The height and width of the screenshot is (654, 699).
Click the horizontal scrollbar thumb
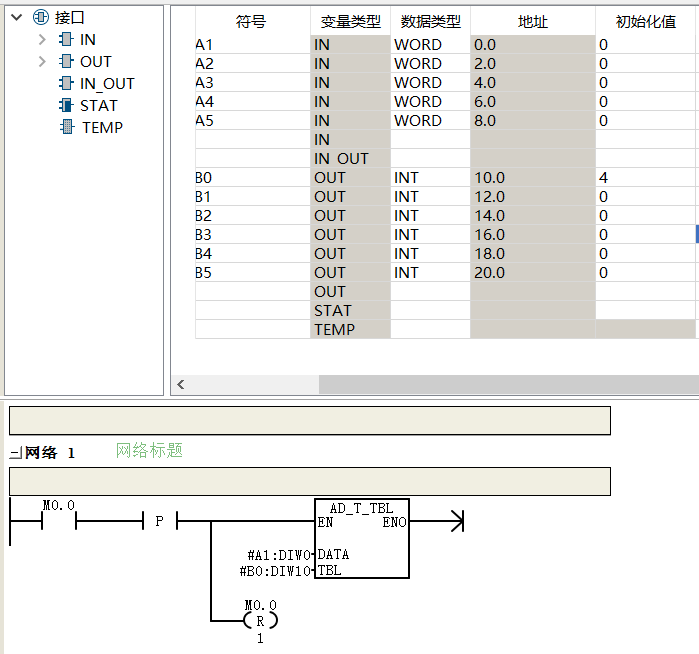click(509, 384)
